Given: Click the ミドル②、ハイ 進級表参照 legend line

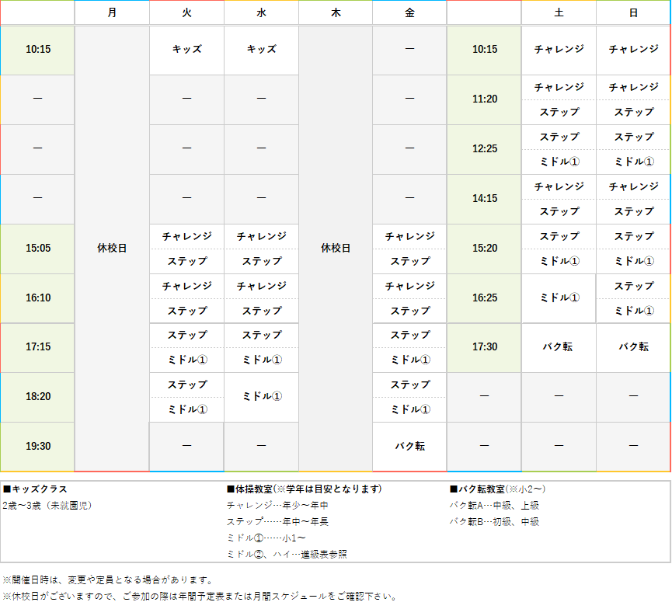Looking at the screenshot, I should pos(287,554).
